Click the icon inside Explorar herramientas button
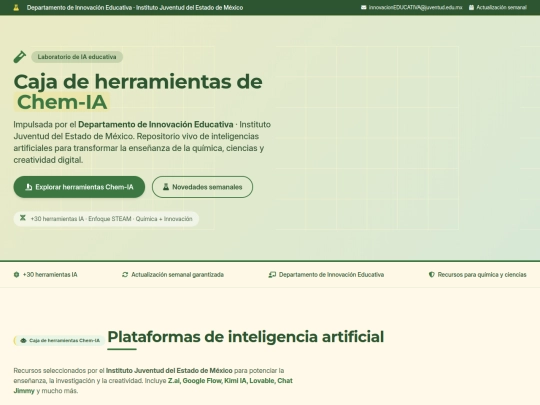 29,187
